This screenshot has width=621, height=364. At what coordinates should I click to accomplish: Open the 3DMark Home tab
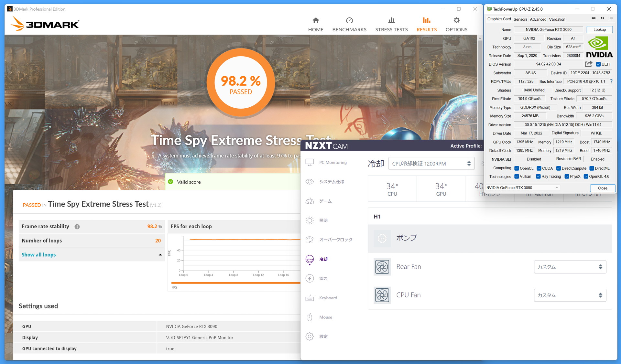coord(316,25)
